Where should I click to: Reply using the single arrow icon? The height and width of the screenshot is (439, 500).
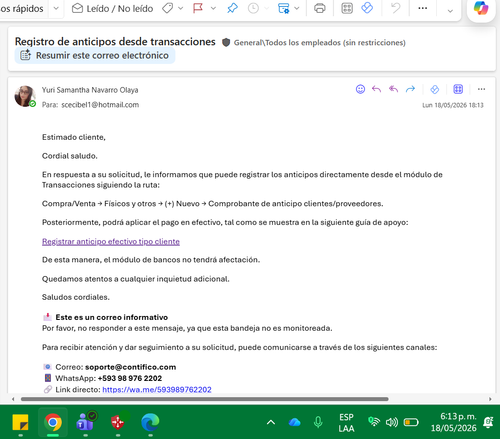click(376, 89)
